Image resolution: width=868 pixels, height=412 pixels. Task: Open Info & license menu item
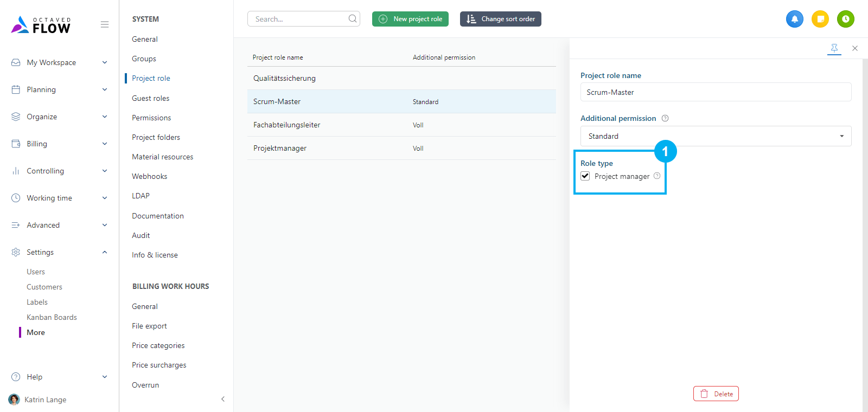click(155, 255)
